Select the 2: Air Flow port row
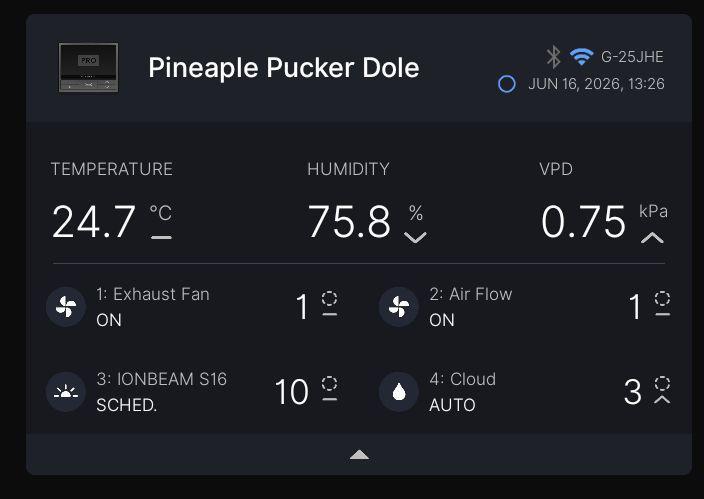704x499 pixels. 525,307
